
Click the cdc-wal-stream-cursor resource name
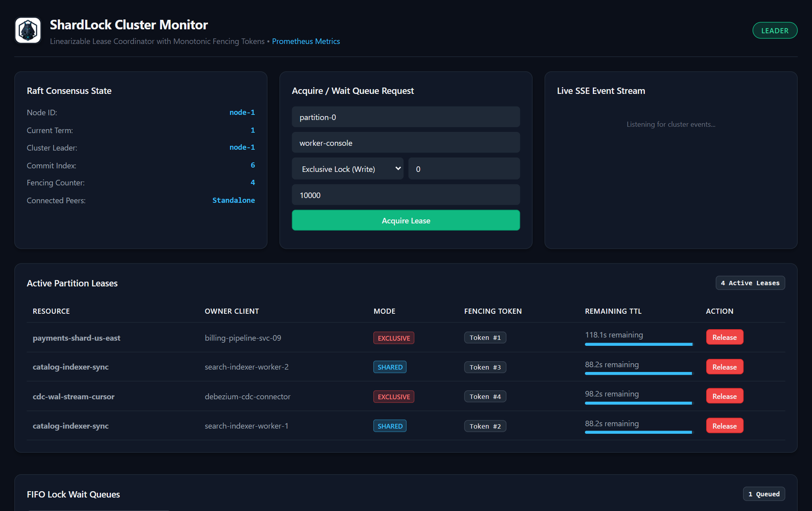(x=73, y=397)
